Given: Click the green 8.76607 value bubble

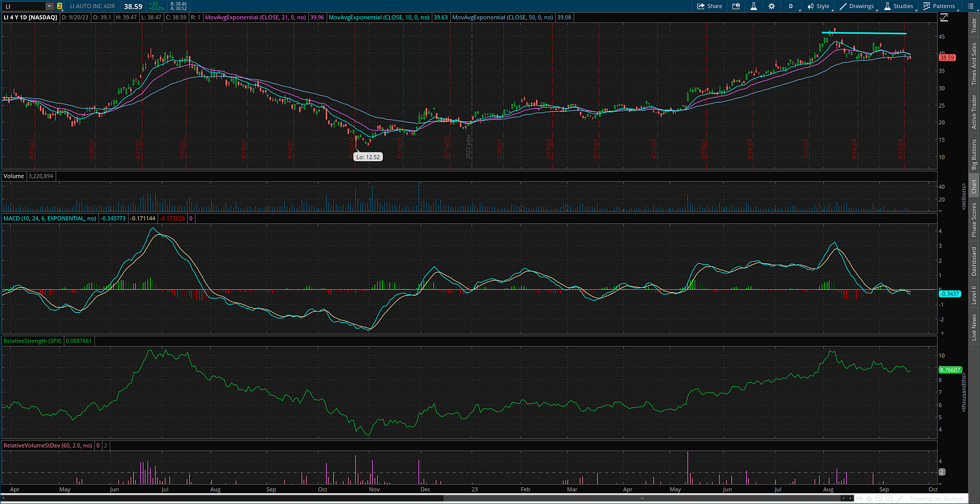Looking at the screenshot, I should tap(950, 369).
